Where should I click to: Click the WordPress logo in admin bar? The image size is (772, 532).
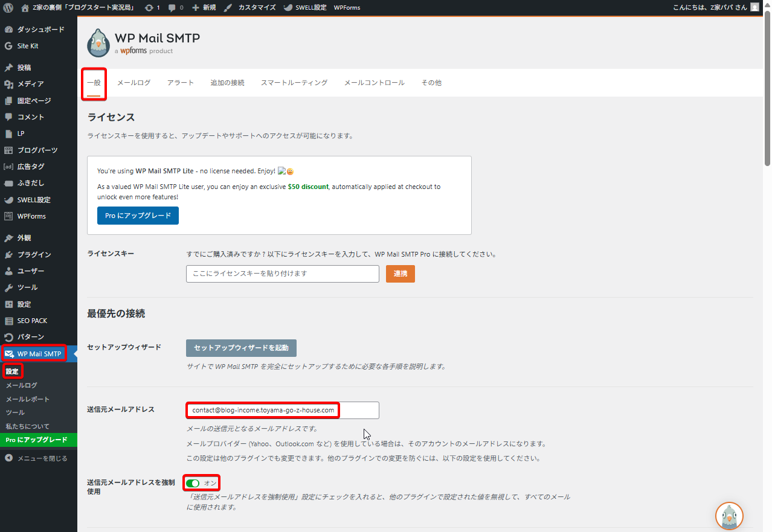8,7
